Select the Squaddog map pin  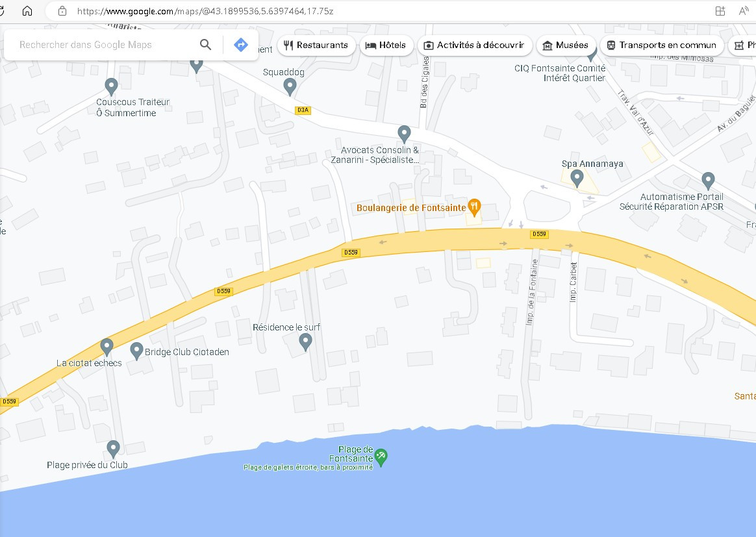pos(289,87)
